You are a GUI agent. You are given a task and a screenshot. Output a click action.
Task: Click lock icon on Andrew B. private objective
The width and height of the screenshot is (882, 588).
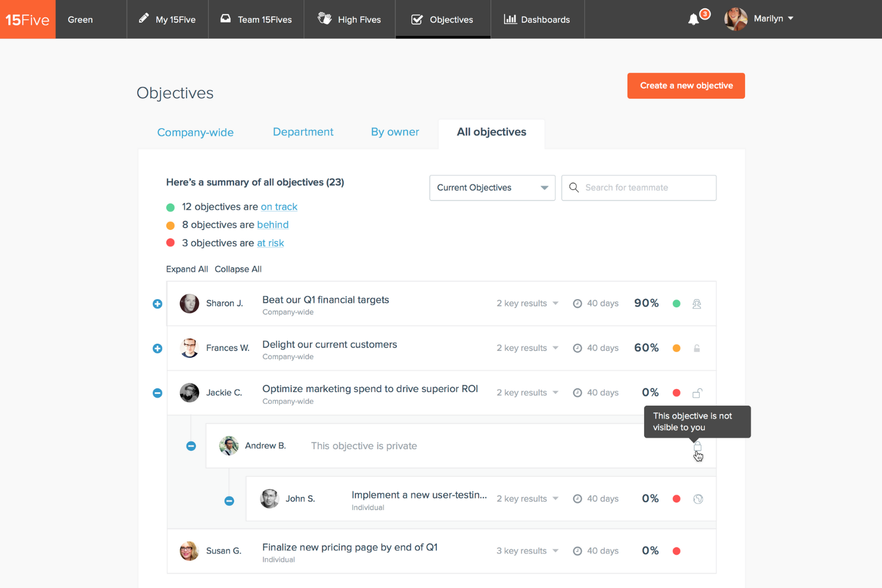(697, 446)
